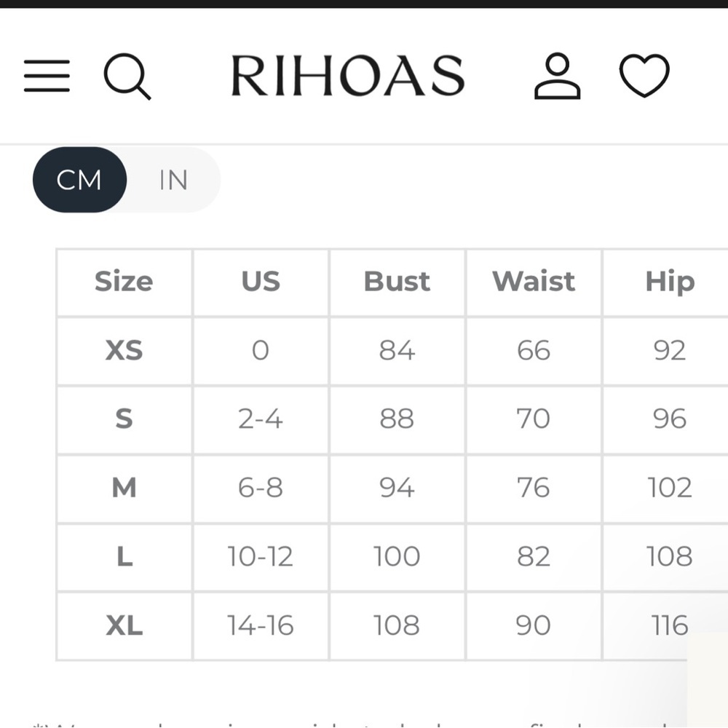
Task: Select the XL size row label
Action: [124, 625]
